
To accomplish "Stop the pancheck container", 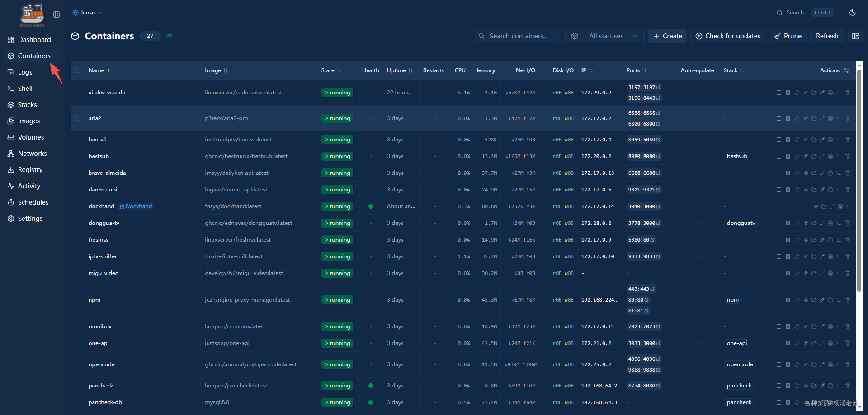I will pyautogui.click(x=779, y=386).
